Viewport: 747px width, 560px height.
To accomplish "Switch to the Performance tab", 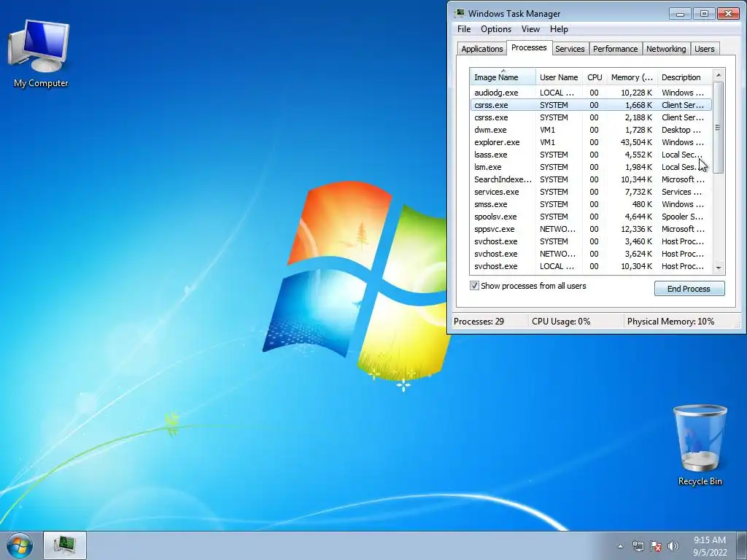I will (615, 49).
